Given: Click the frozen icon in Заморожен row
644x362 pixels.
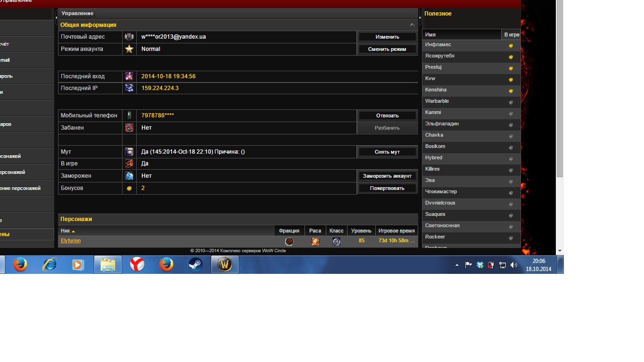Looking at the screenshot, I should click(x=129, y=176).
